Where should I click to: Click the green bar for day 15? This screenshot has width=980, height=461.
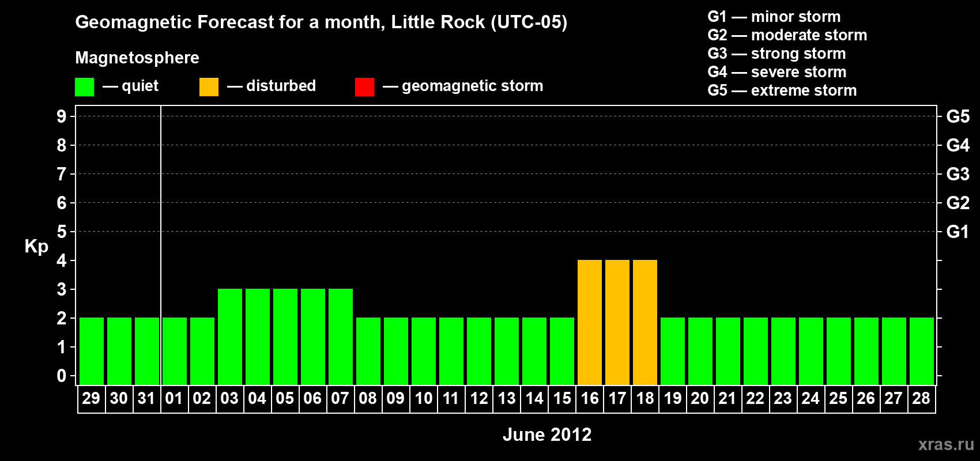tap(562, 351)
